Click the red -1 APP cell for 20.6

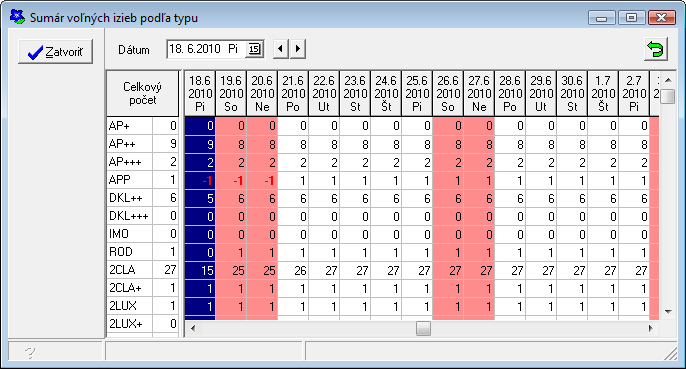click(x=262, y=180)
